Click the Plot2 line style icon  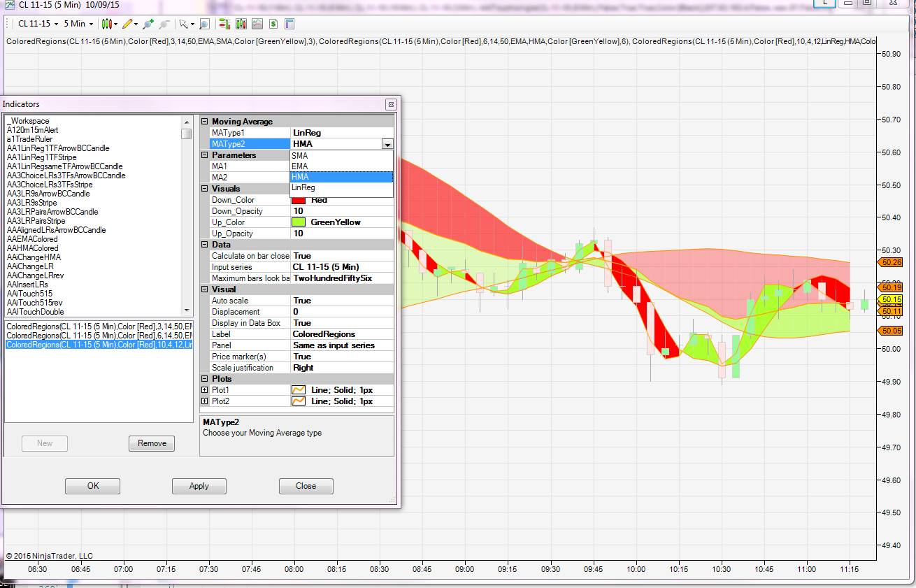[299, 401]
